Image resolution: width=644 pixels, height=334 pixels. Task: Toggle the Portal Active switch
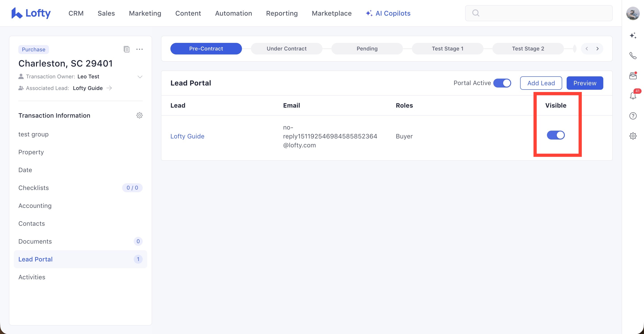(502, 83)
